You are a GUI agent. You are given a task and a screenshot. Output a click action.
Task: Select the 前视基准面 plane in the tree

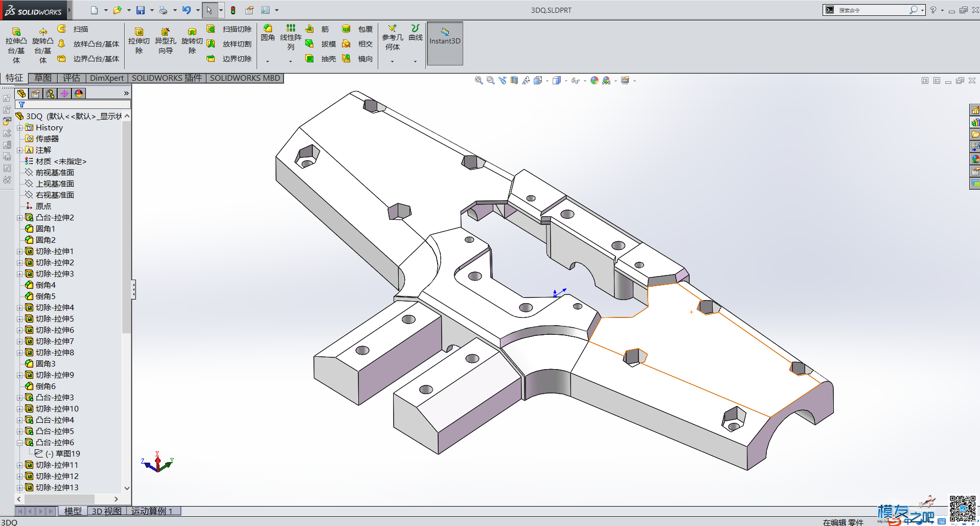[49, 173]
